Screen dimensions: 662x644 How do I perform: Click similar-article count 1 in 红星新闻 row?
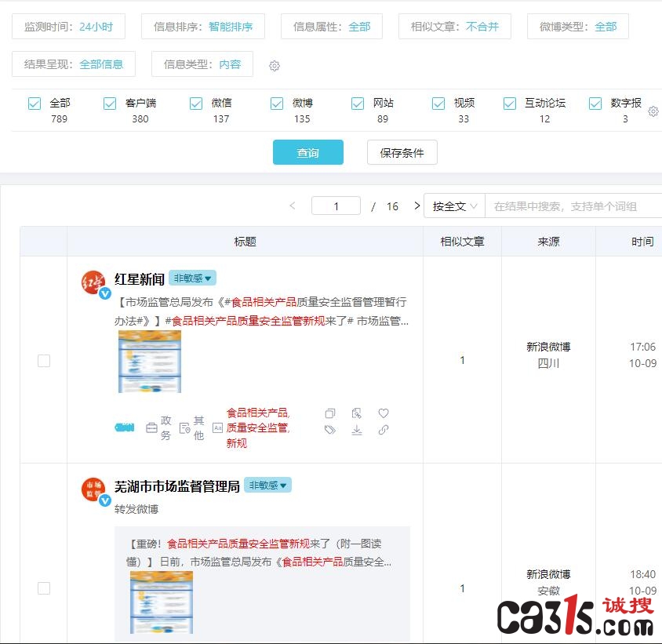point(462,360)
